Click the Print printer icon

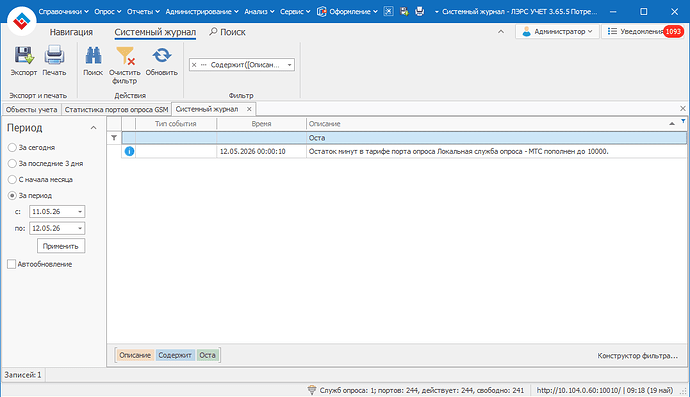[x=54, y=55]
